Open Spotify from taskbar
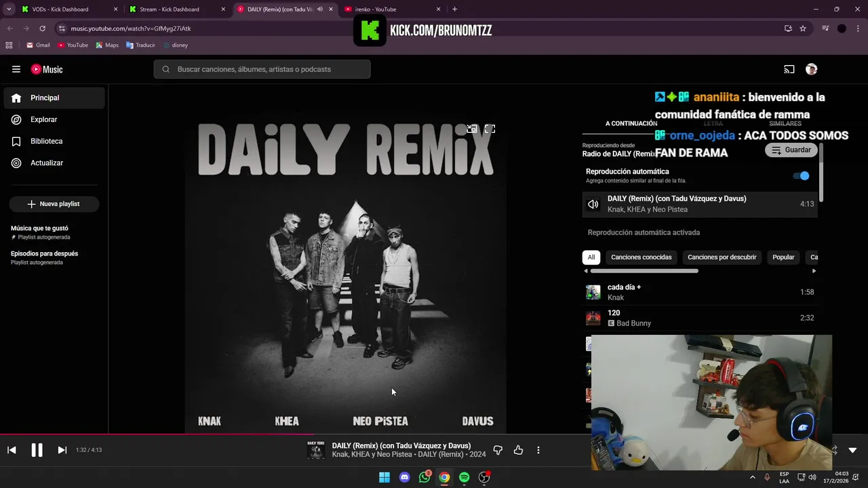This screenshot has height=488, width=868. coord(465,477)
